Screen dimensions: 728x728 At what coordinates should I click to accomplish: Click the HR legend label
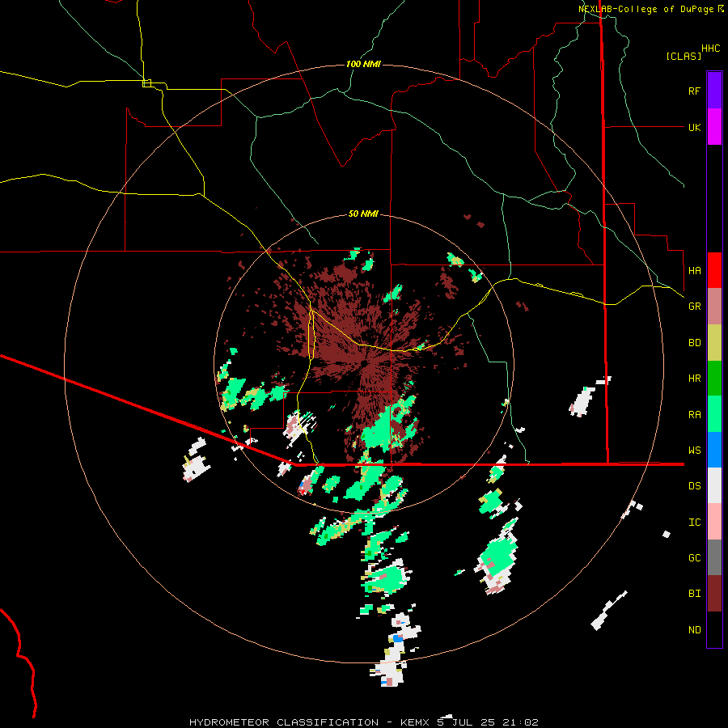point(694,379)
